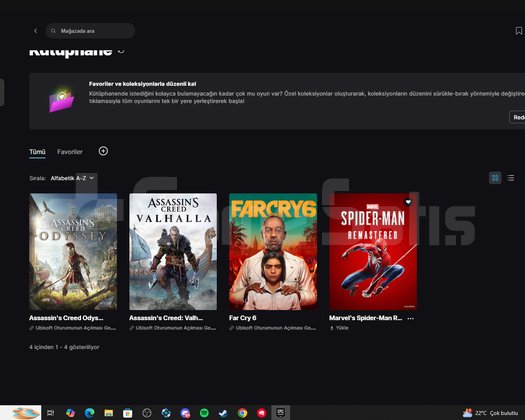Add a new collection with plus icon
Image resolution: width=525 pixels, height=420 pixels.
point(103,151)
